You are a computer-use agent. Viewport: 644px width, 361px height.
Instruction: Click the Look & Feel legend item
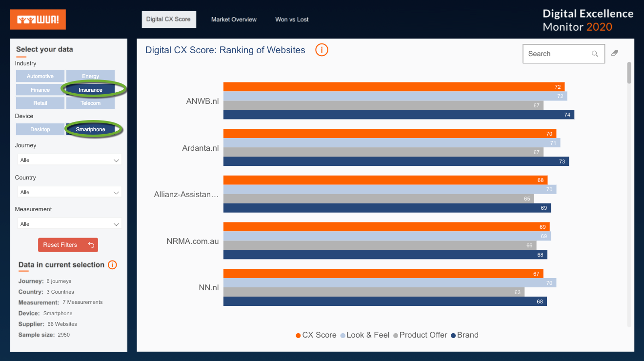point(365,335)
